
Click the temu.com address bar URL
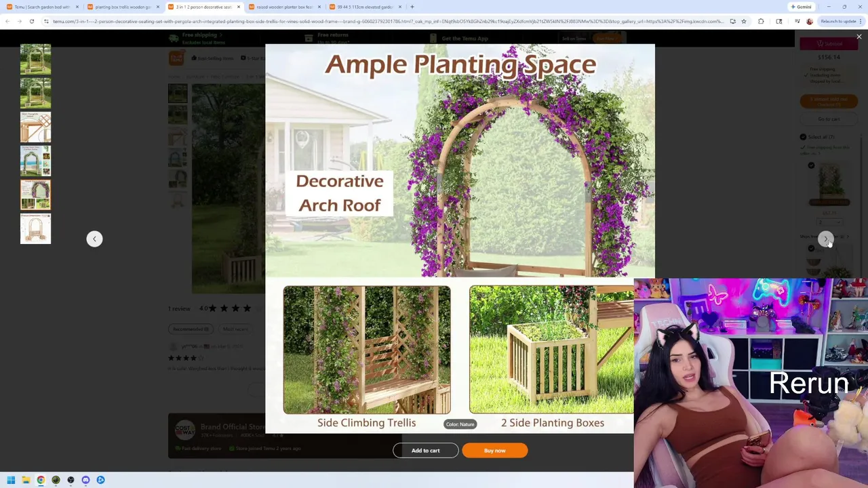click(x=388, y=21)
